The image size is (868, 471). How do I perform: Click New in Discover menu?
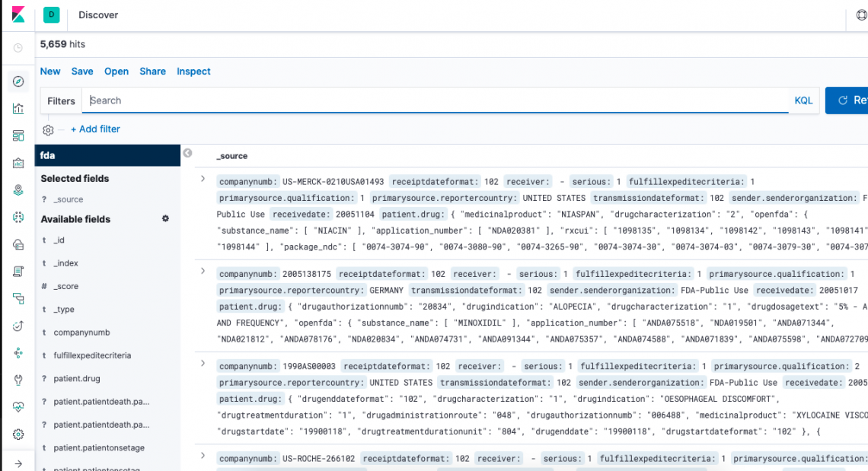click(x=49, y=72)
